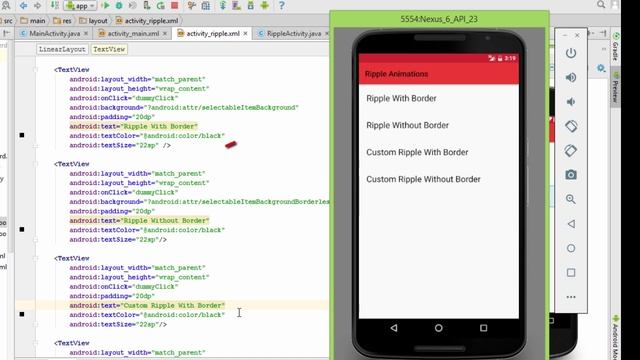Image resolution: width=640 pixels, height=360 pixels.
Task: Tap the Android home button on phone
Action: tap(438, 328)
